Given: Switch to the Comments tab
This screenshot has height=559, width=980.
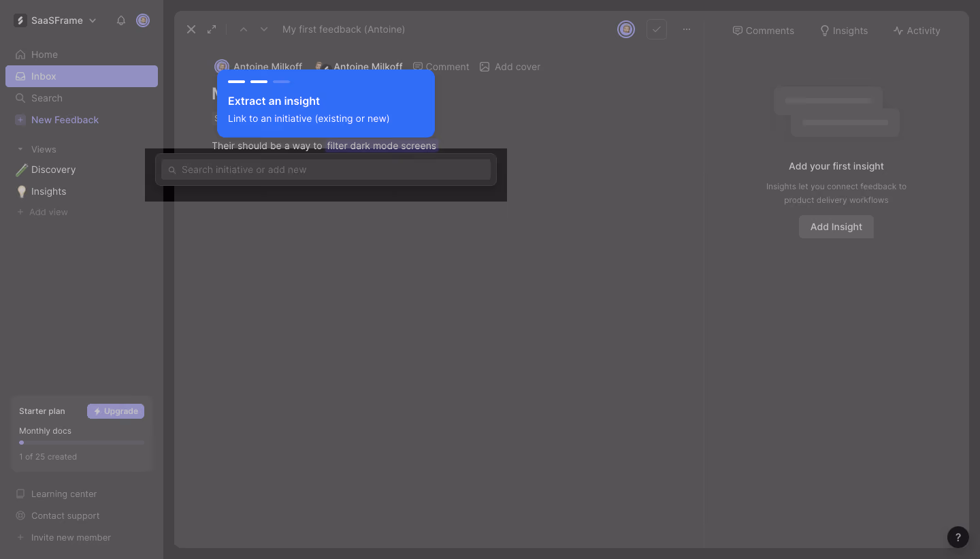Looking at the screenshot, I should click(763, 31).
